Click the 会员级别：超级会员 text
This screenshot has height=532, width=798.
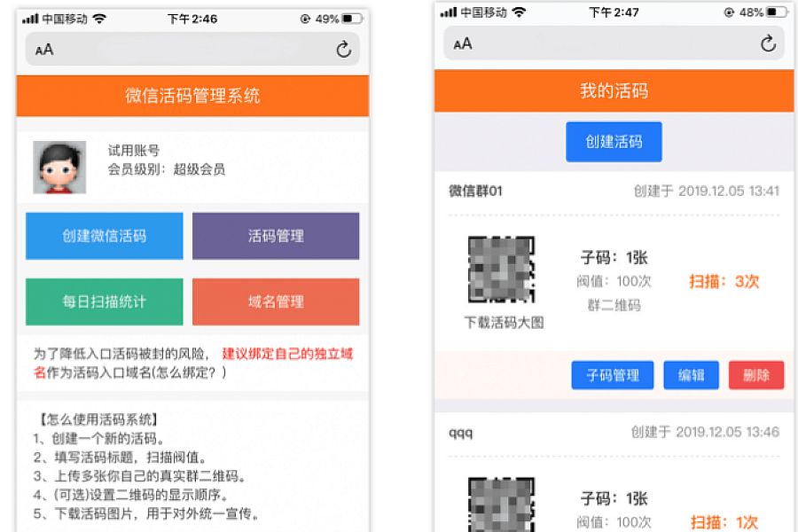coord(167,169)
